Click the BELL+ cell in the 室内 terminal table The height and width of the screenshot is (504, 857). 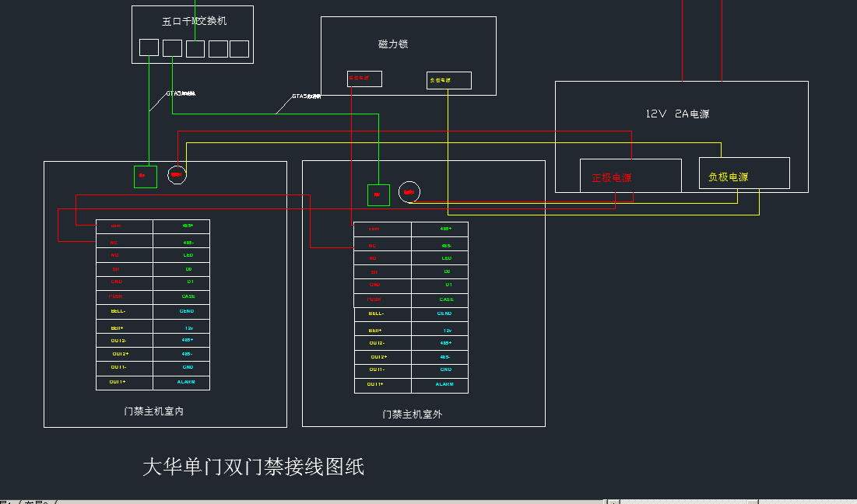pos(124,327)
